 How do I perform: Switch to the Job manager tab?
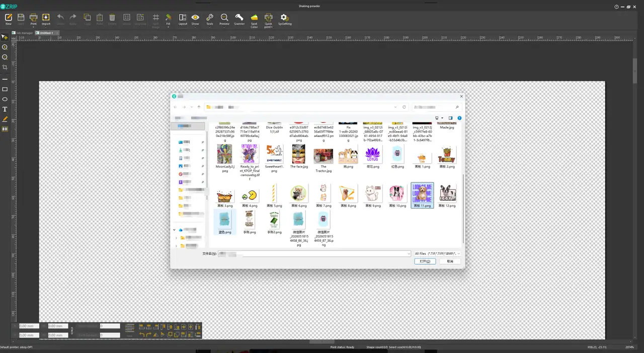click(23, 33)
